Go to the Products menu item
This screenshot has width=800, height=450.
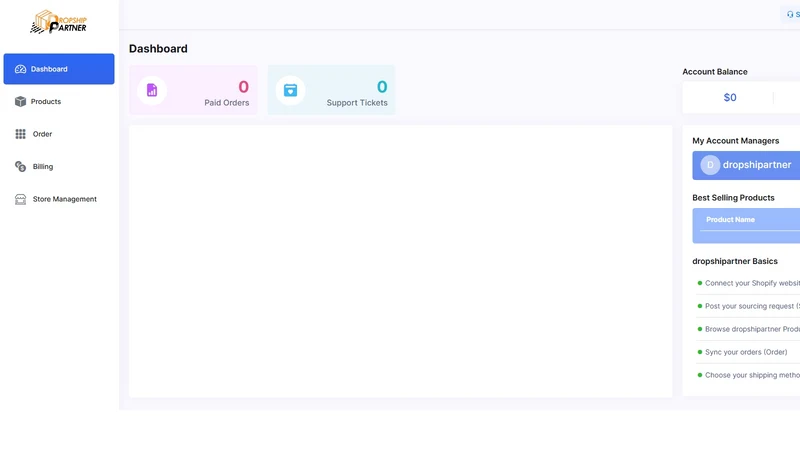(x=59, y=102)
